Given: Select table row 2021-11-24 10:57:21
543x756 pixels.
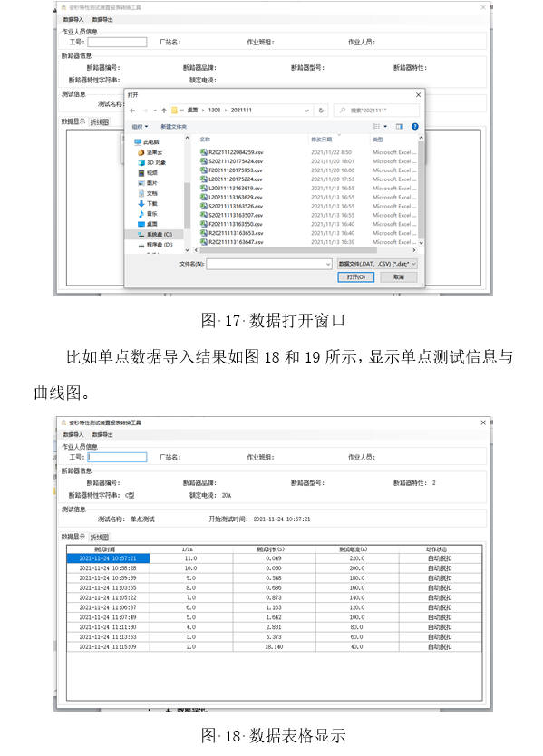Looking at the screenshot, I should 275,558.
